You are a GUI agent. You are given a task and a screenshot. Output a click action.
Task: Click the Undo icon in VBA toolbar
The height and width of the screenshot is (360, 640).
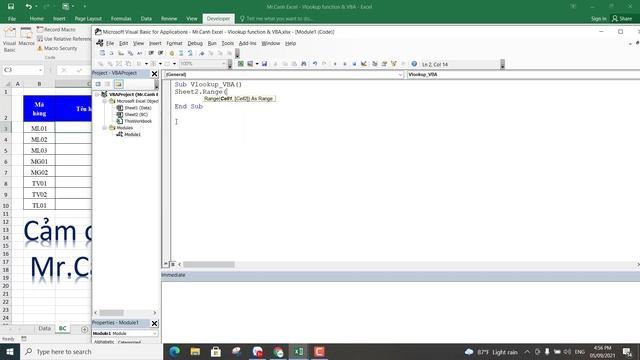(315, 64)
